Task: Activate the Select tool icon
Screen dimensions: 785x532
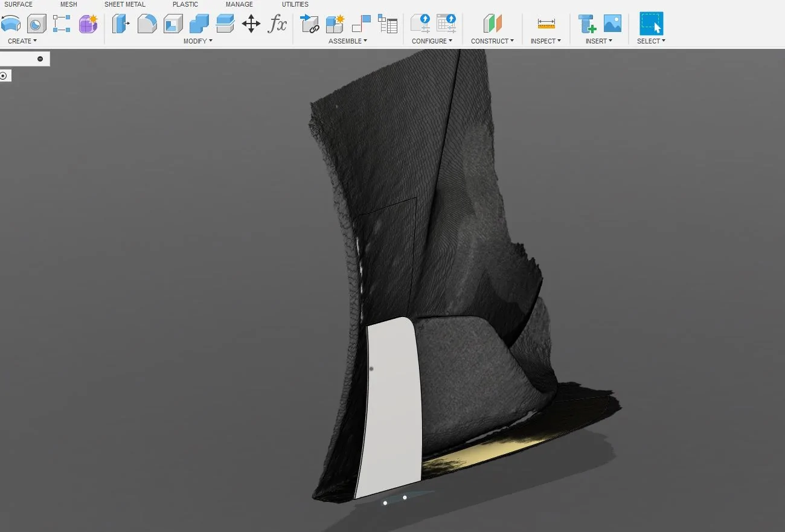Action: (x=651, y=24)
